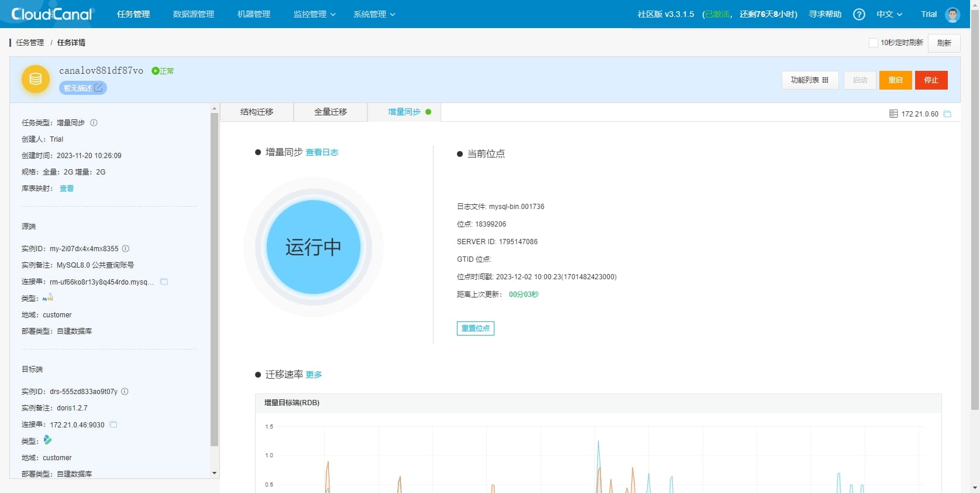Open the 中文 language dropdown
Image resolution: width=980 pixels, height=493 pixels.
point(889,14)
